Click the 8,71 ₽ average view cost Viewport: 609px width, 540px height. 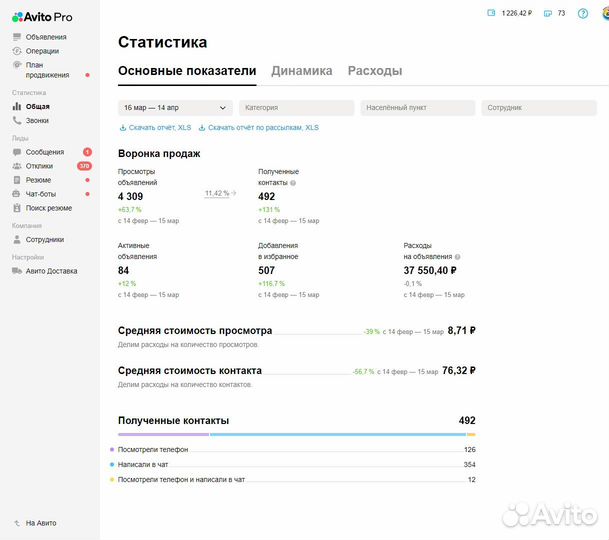(x=461, y=331)
